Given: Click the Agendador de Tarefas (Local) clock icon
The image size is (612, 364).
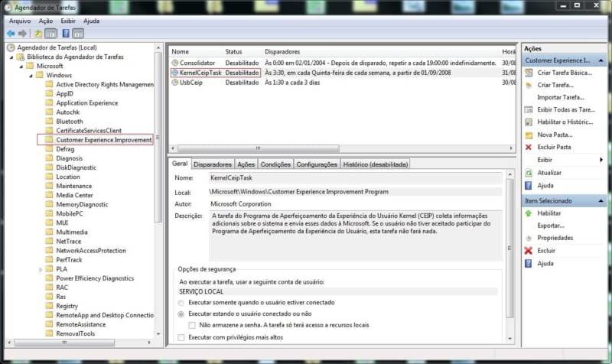Looking at the screenshot, I should pyautogui.click(x=11, y=47).
